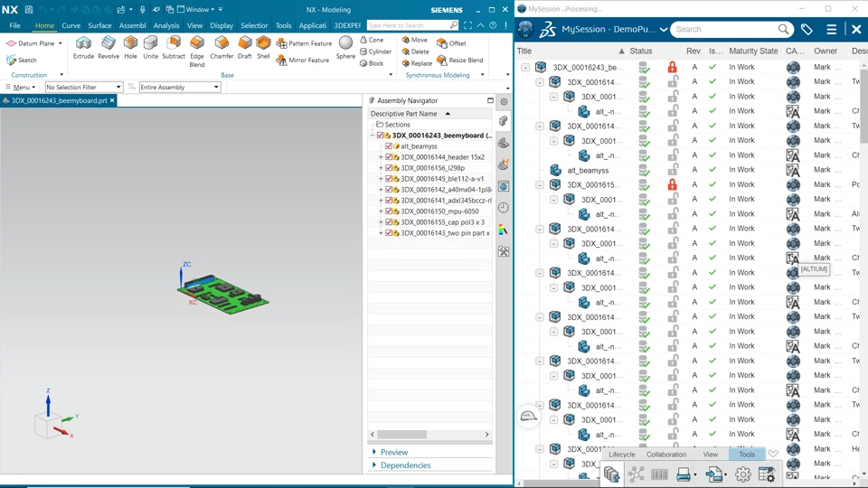Screen dimensions: 868x488
Task: Click the Sketch tool
Action: pyautogui.click(x=22, y=60)
